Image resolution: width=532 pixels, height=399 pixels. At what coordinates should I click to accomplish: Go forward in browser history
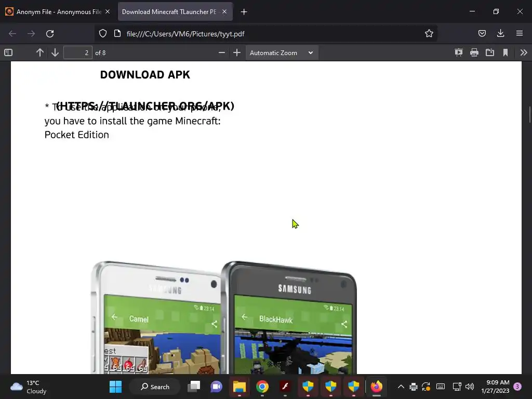[31, 34]
